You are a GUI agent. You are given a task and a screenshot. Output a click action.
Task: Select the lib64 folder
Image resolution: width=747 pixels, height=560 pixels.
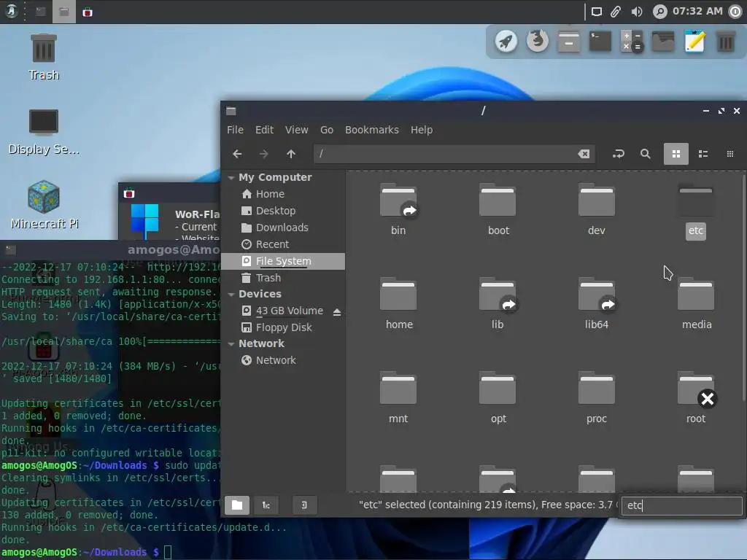coord(597,304)
